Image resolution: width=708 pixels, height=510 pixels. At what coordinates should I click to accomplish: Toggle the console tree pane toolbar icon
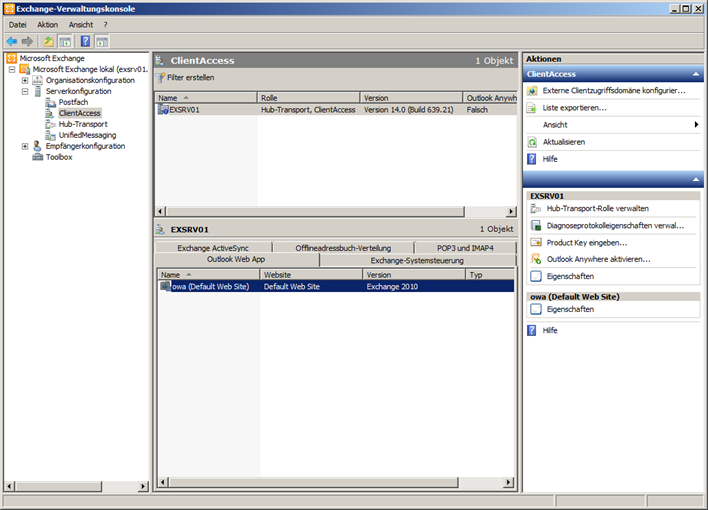65,42
